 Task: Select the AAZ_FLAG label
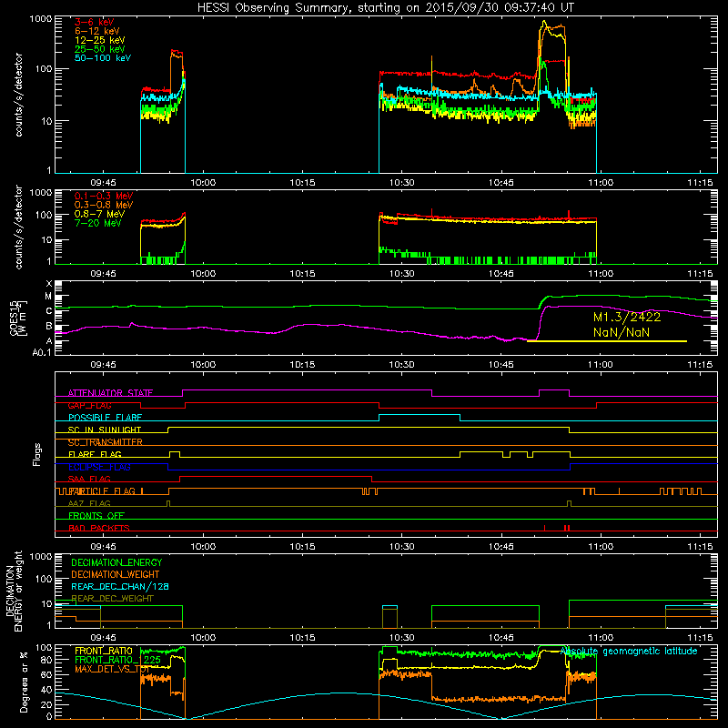pyautogui.click(x=89, y=503)
